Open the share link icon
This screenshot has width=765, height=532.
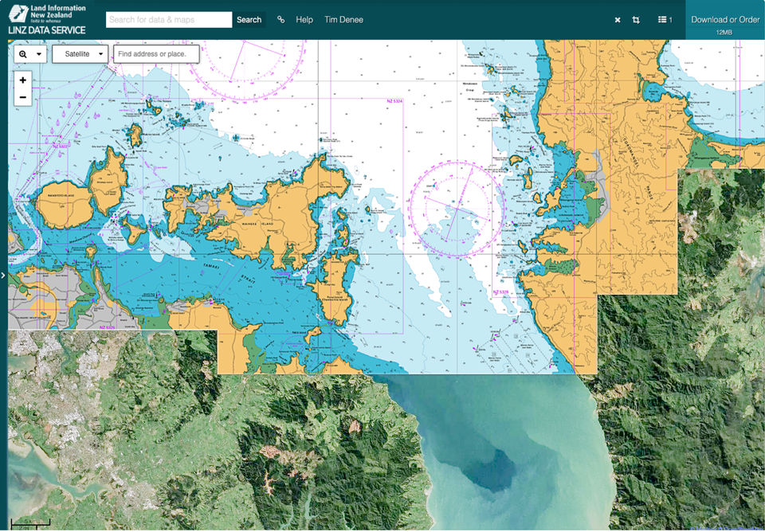point(281,19)
